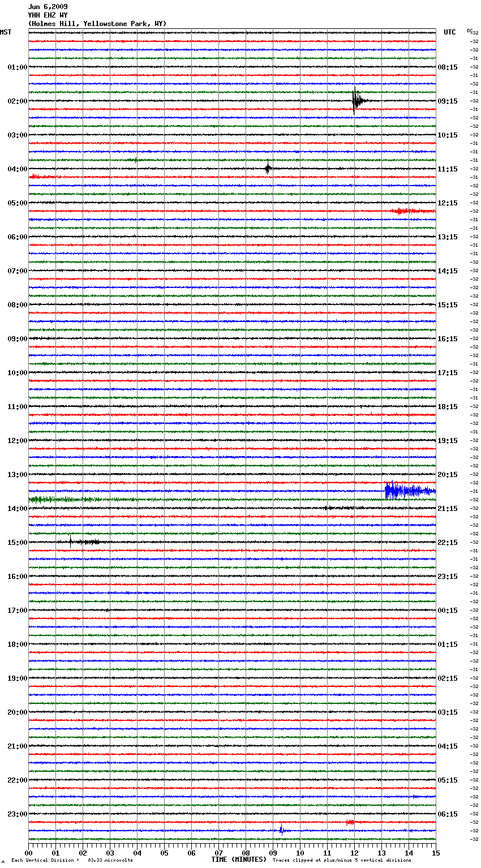
Task: Click the black spike on the 15:00 trace
Action: [x=71, y=541]
